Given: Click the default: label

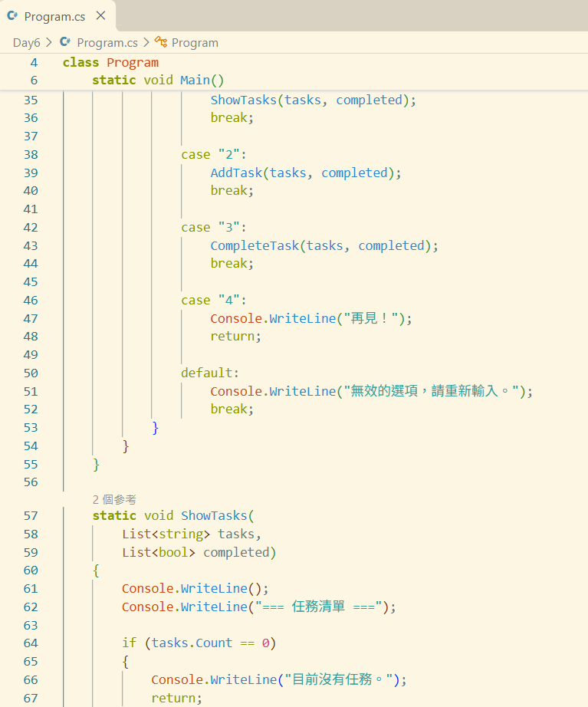Looking at the screenshot, I should click(210, 373).
